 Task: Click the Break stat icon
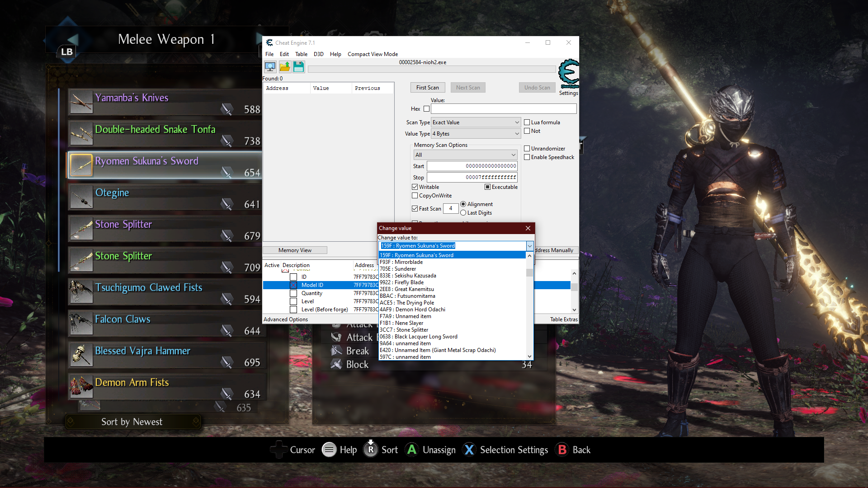[336, 351]
